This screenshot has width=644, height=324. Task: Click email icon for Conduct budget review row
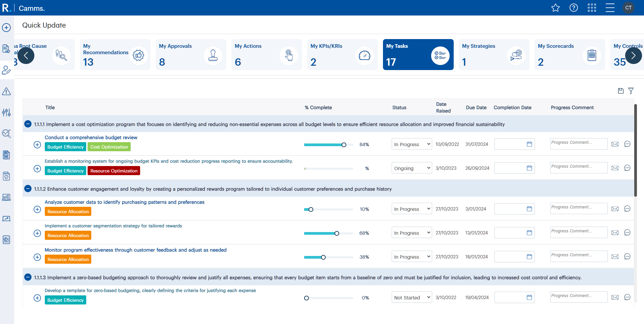tap(615, 144)
